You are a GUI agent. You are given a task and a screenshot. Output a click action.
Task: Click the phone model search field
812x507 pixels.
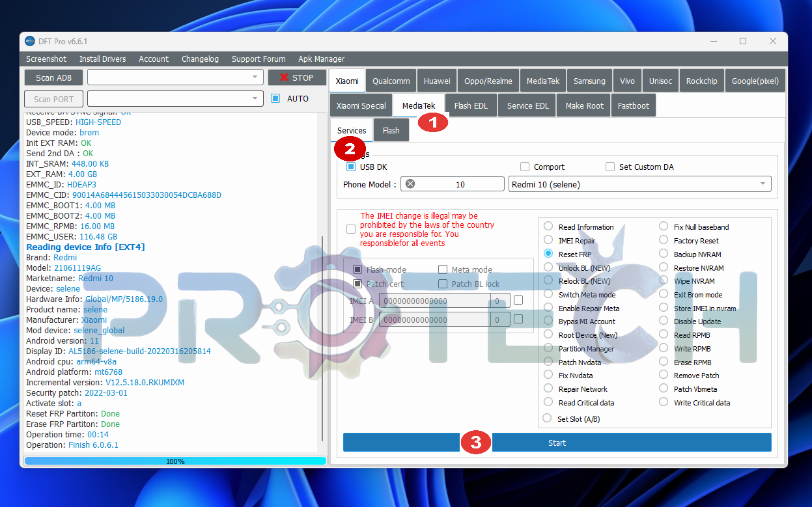coord(453,184)
